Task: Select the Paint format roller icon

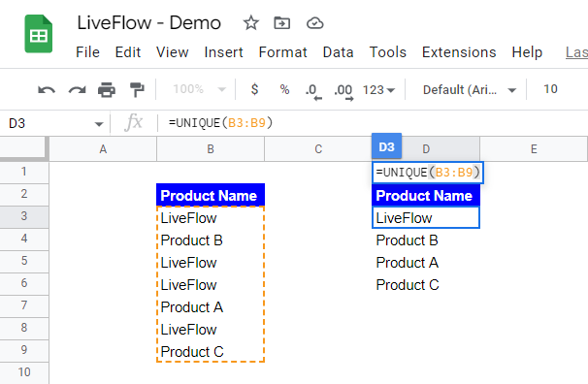Action: tap(137, 90)
